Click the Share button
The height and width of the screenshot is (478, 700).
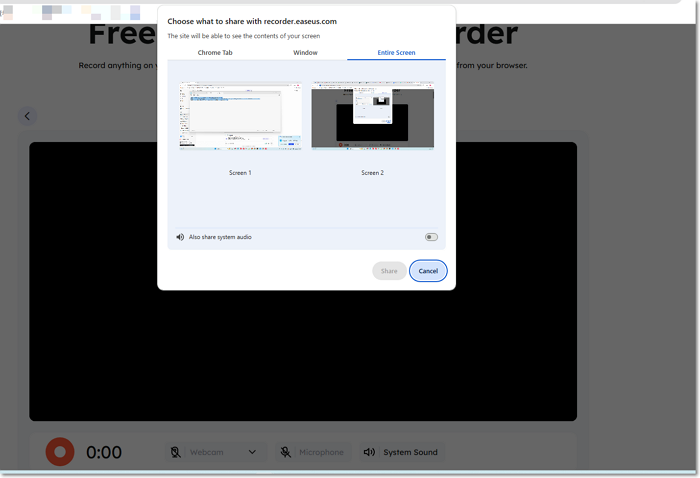pos(389,271)
